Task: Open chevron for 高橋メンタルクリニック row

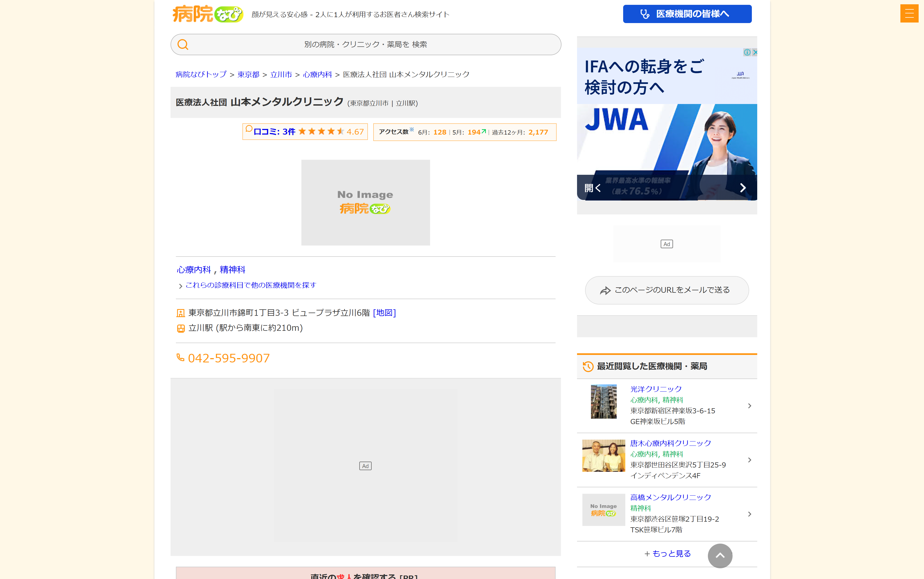Action: (x=750, y=514)
